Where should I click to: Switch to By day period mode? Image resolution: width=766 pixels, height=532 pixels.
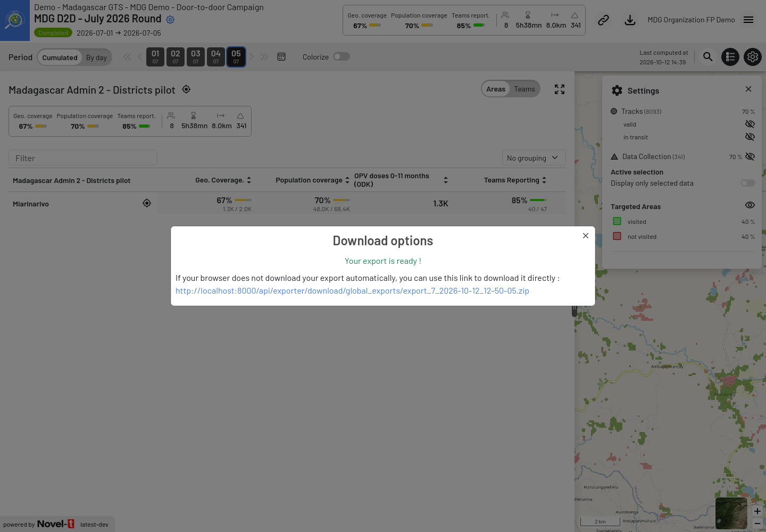(96, 57)
